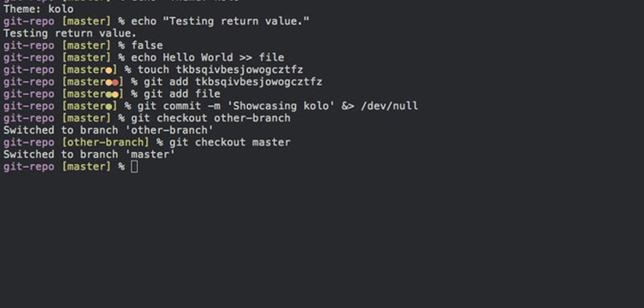Click the 'Switched to branch 'master'' output line

pyautogui.click(x=89, y=154)
